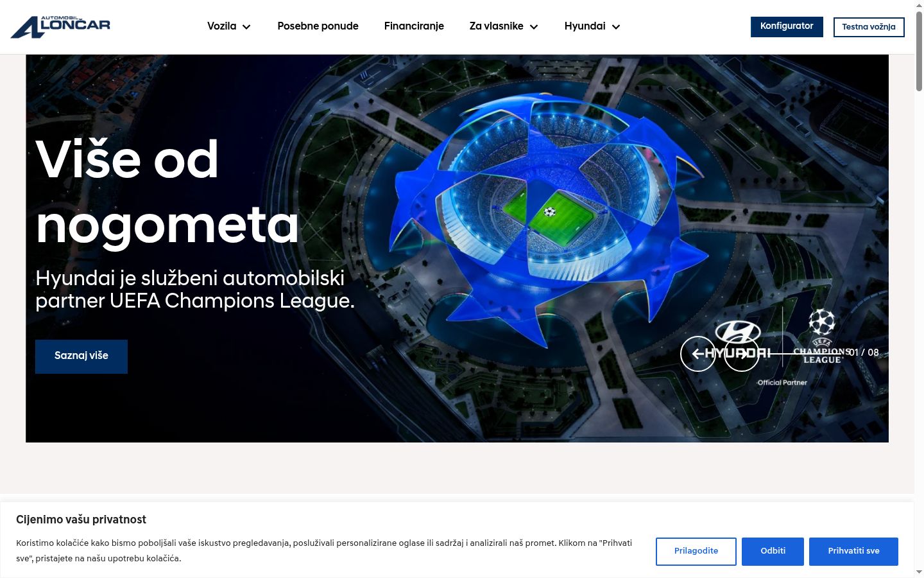This screenshot has width=924, height=578.
Task: Click the scrollbar down arrow
Action: click(x=919, y=572)
